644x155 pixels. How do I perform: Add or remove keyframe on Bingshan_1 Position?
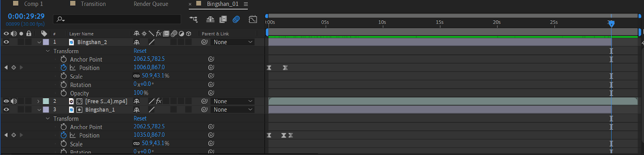(x=14, y=135)
